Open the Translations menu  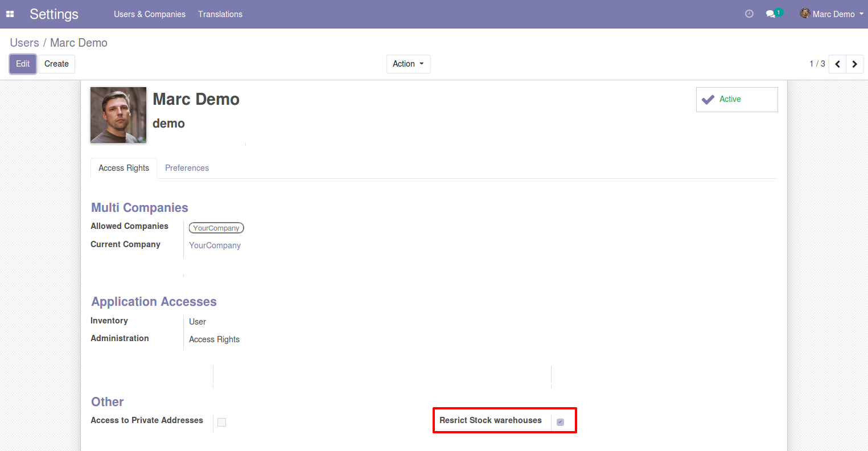[x=220, y=14]
